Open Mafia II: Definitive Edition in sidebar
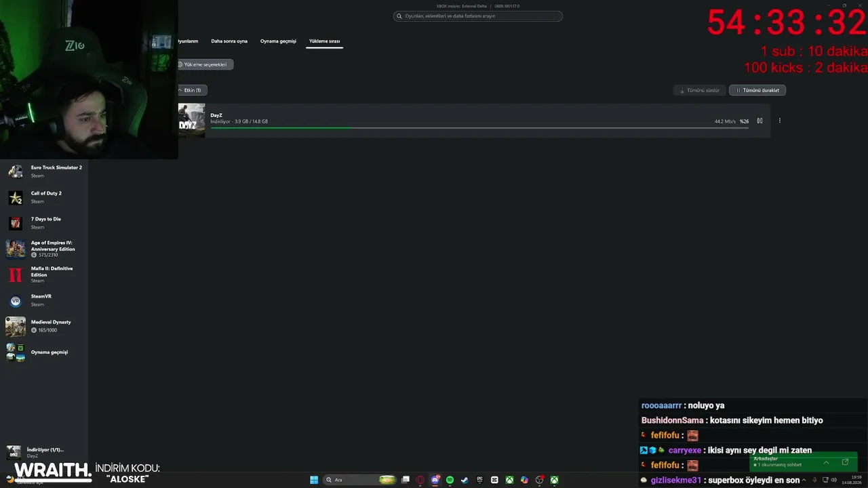Image resolution: width=868 pixels, height=488 pixels. click(45, 274)
